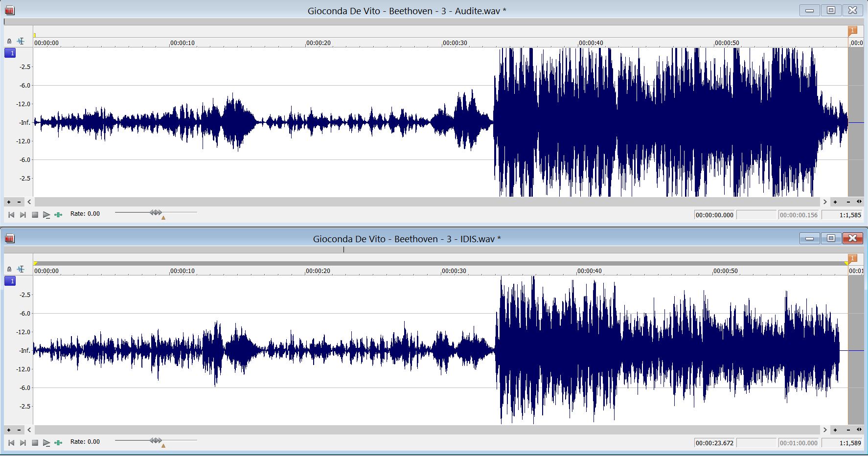Click the zoom-all double-arrow icon in Audite.wav

point(859,202)
